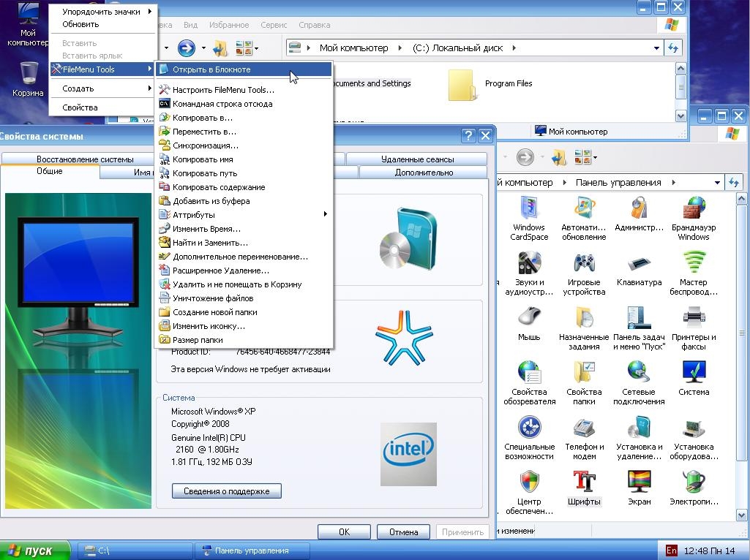750x560 pixels.
Task: Click OK in System Properties dialog
Action: [x=344, y=531]
